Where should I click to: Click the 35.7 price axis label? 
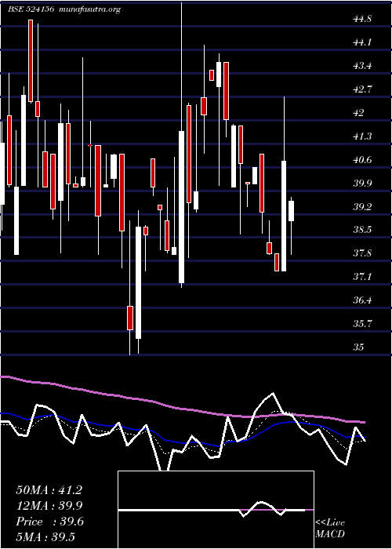[362, 324]
